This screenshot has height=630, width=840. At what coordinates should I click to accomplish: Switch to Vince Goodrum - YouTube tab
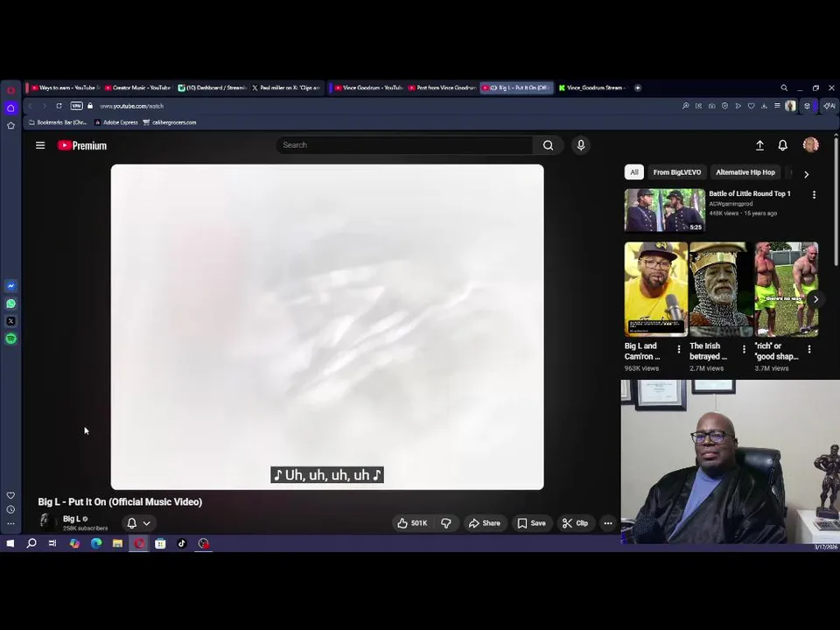[368, 87]
